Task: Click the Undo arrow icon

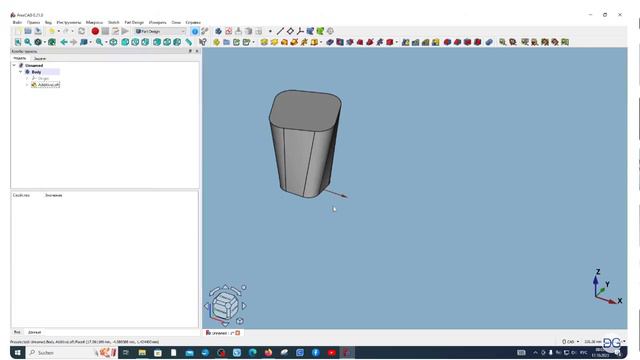Action: [51, 31]
